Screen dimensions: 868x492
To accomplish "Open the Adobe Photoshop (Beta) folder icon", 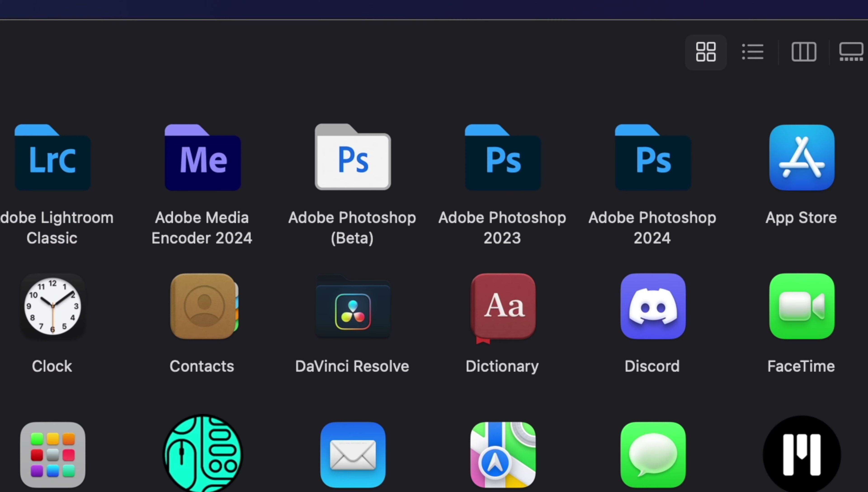I will 353,157.
